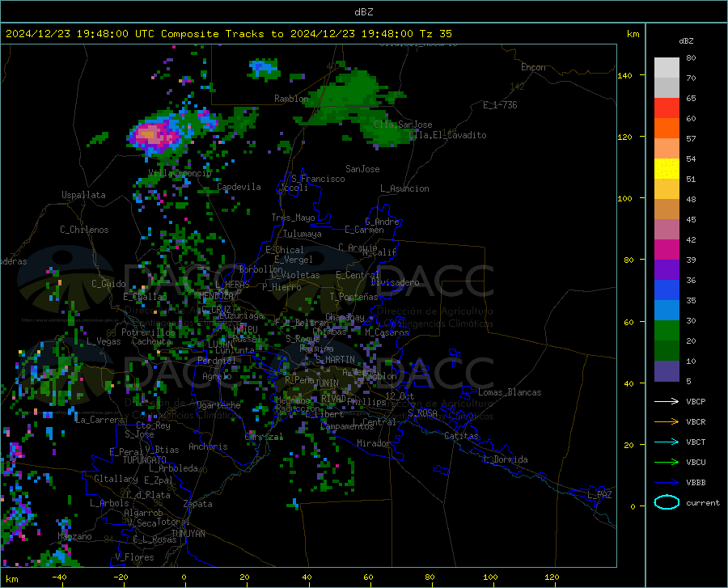The image size is (728, 588).
Task: Click the E_1-736 label on the map
Action: pyautogui.click(x=500, y=105)
